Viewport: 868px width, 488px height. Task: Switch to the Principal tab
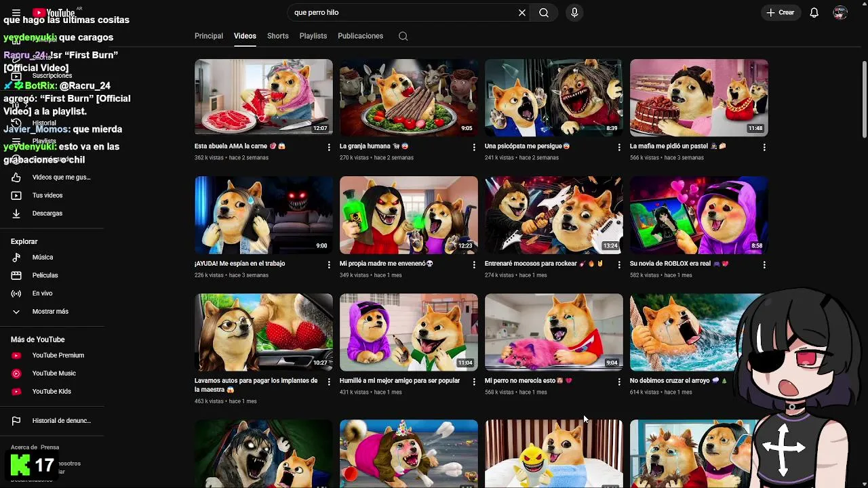pyautogui.click(x=209, y=36)
